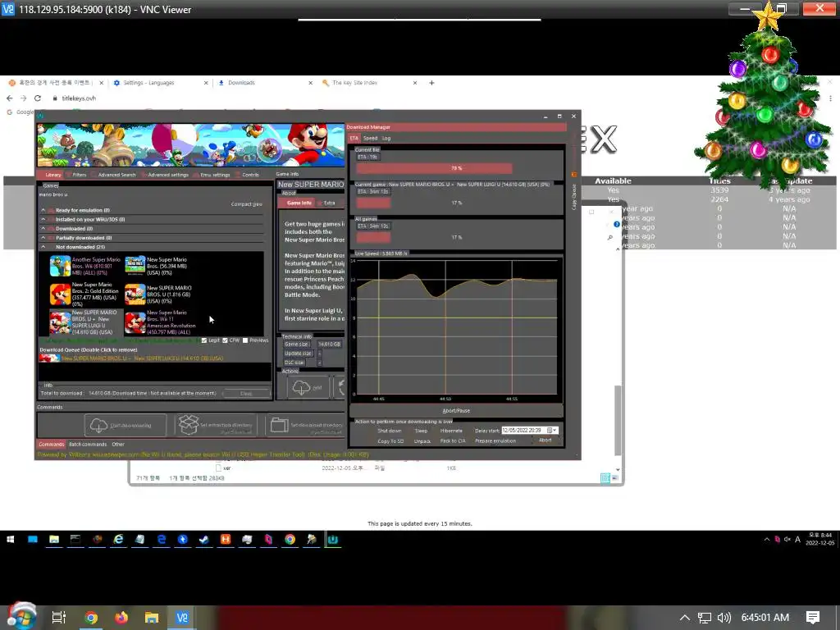
Task: Click the calendar icon in Delay start field
Action: [x=549, y=430]
